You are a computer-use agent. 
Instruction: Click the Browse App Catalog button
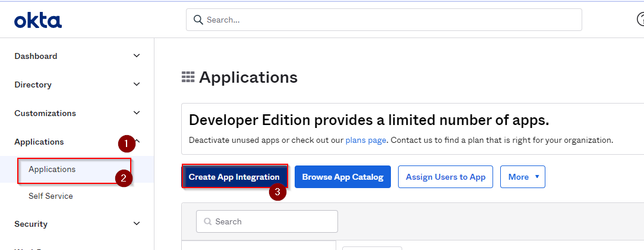[x=342, y=177]
